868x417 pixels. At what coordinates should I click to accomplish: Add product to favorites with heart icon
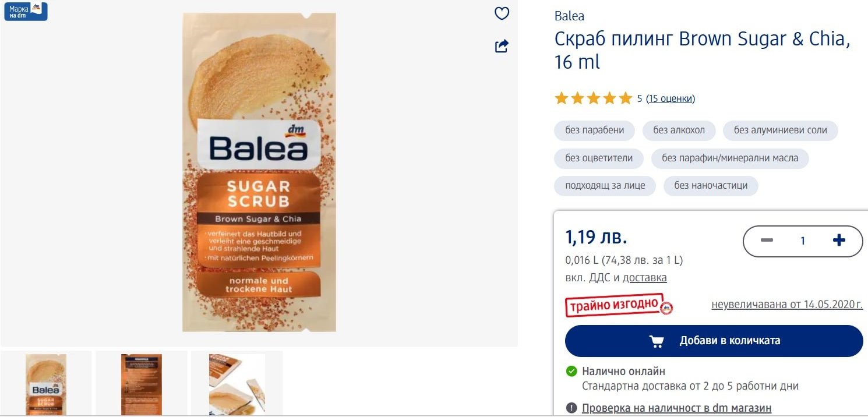(502, 13)
